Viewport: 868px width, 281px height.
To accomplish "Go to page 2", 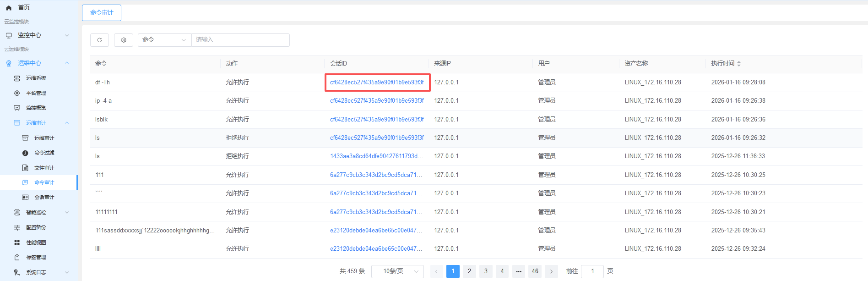I will (469, 271).
